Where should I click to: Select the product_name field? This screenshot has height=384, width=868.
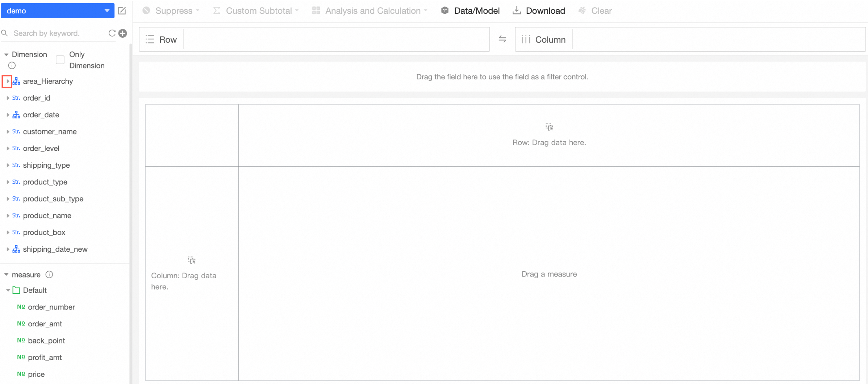tap(47, 216)
